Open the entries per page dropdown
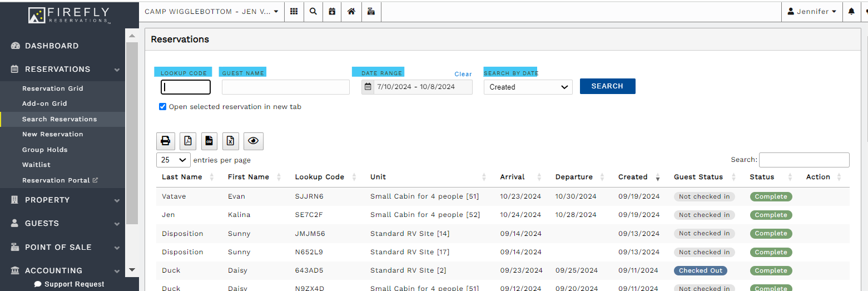Screen dimensions: 868x291 [173, 160]
